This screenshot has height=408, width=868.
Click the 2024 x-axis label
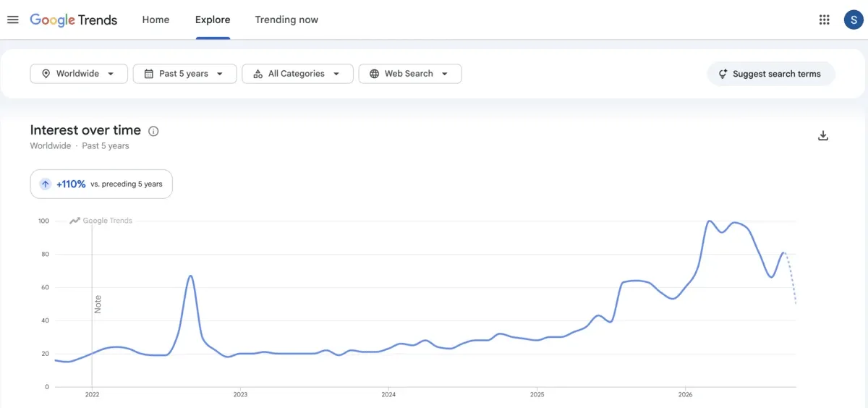click(388, 395)
